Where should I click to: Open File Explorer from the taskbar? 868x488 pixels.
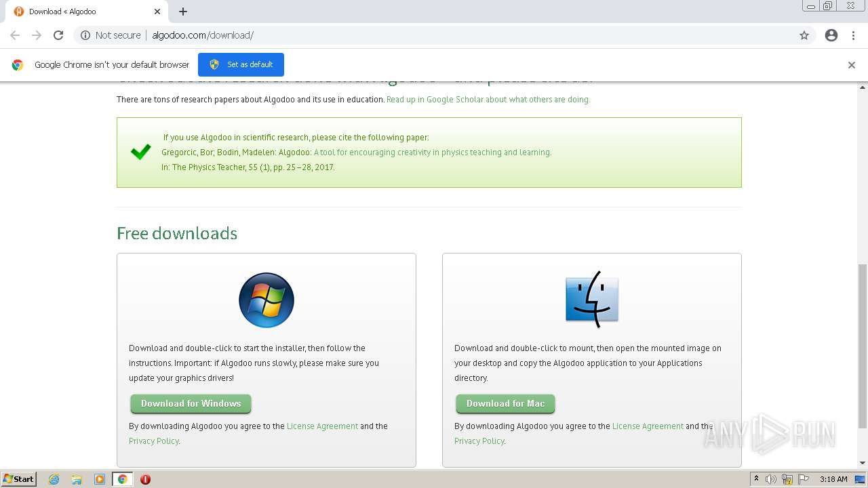pyautogui.click(x=77, y=479)
